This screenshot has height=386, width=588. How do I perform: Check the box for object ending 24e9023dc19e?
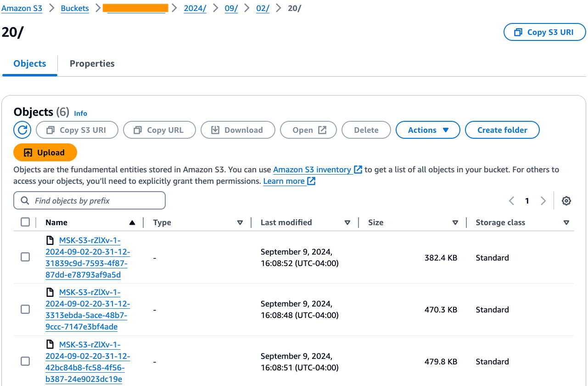(x=25, y=362)
